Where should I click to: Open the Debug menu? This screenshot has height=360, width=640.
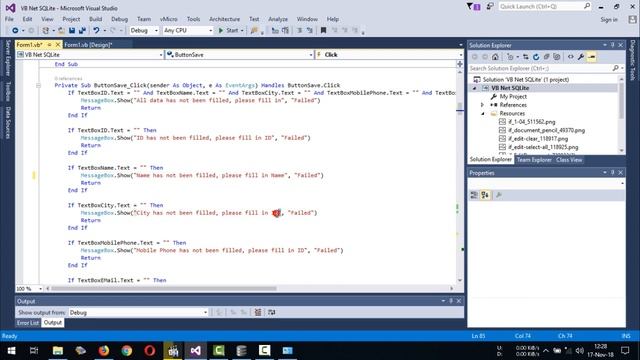click(x=119, y=19)
